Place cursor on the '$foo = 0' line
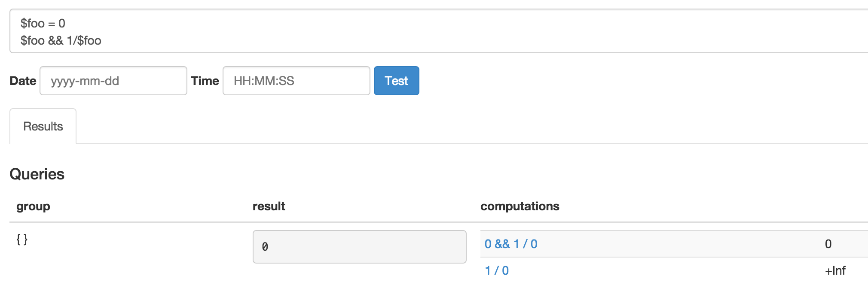The width and height of the screenshot is (868, 285). tap(43, 23)
